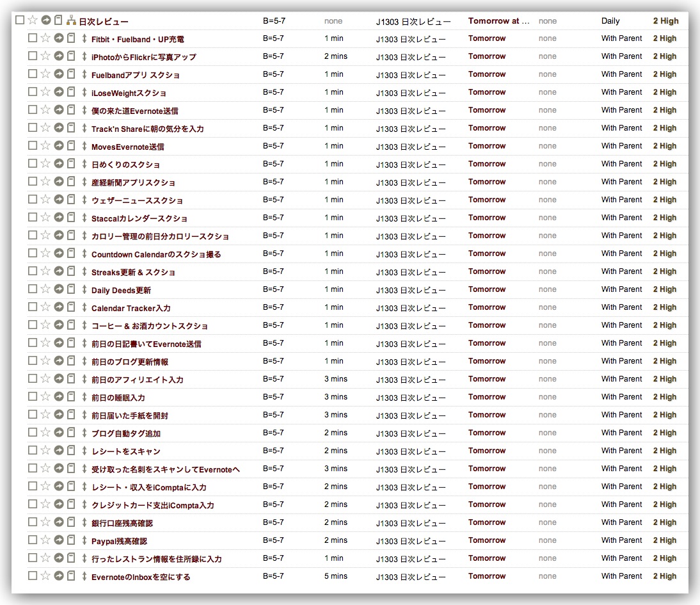Click task name クレジットカード支出iCompta入力

point(153,505)
